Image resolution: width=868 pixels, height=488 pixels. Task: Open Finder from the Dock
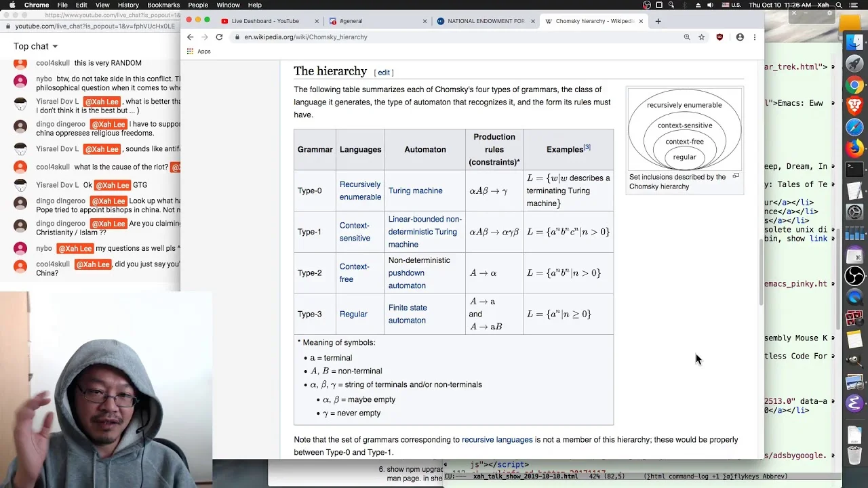(854, 43)
